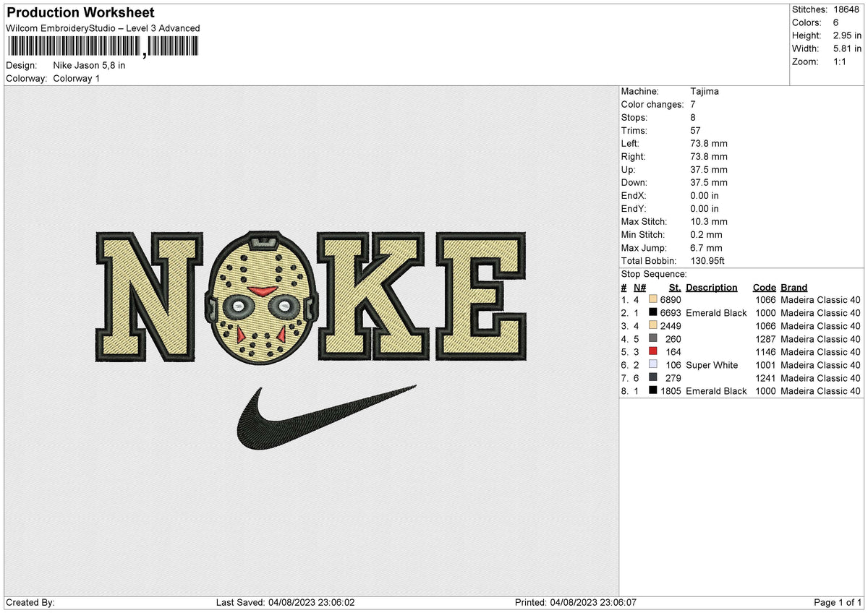Click the Stops value '8'
This screenshot has width=868, height=613.
coord(694,117)
